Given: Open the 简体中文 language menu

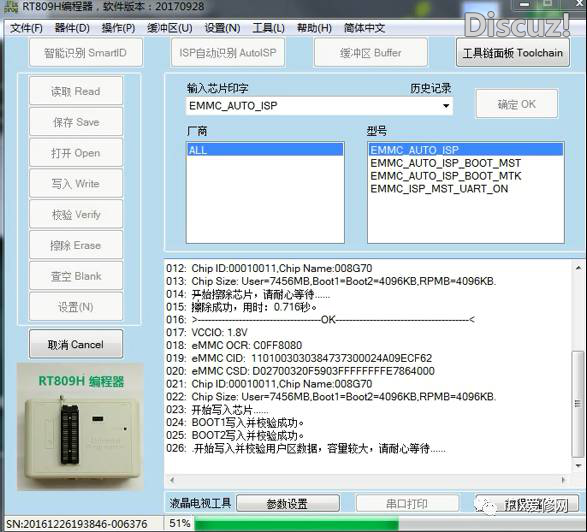Looking at the screenshot, I should pos(364,28).
